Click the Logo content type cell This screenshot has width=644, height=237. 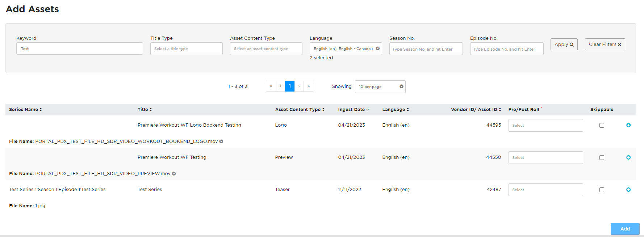[x=281, y=125]
